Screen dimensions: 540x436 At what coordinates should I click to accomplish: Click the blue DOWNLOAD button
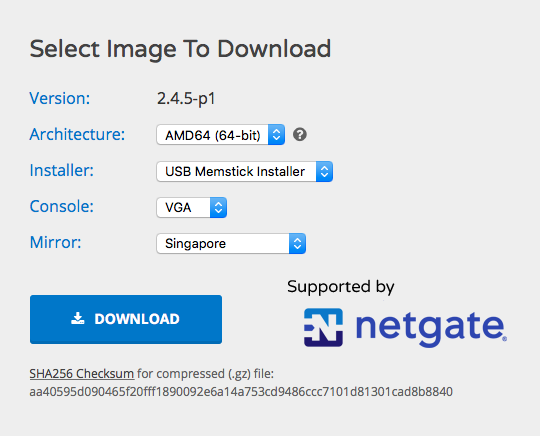click(x=126, y=319)
